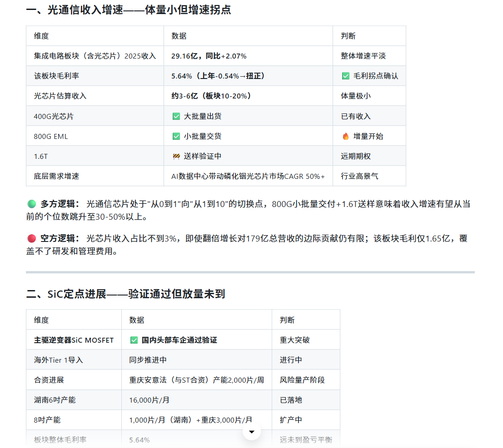Click green checkmark emoji next to 毛利拐点确认

[x=345, y=76]
